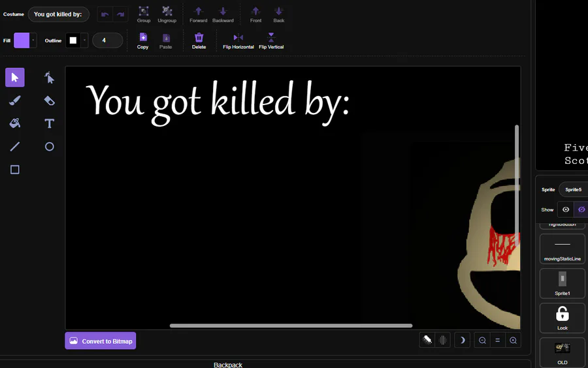Undo the last costume edit
Image resolution: width=588 pixels, height=368 pixels.
[x=105, y=14]
